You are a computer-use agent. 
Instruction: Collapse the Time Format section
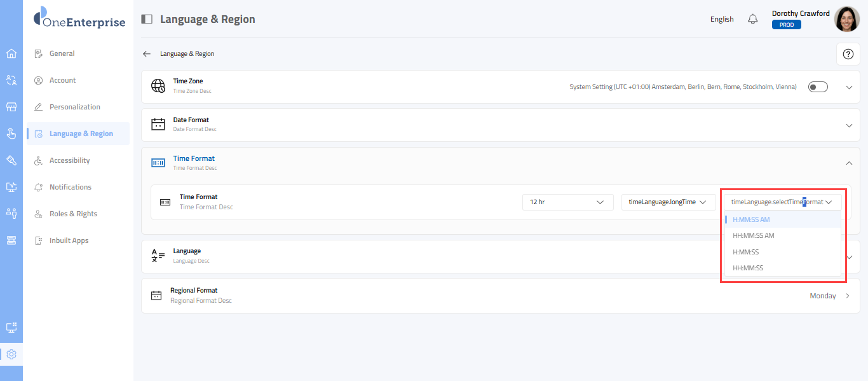849,163
